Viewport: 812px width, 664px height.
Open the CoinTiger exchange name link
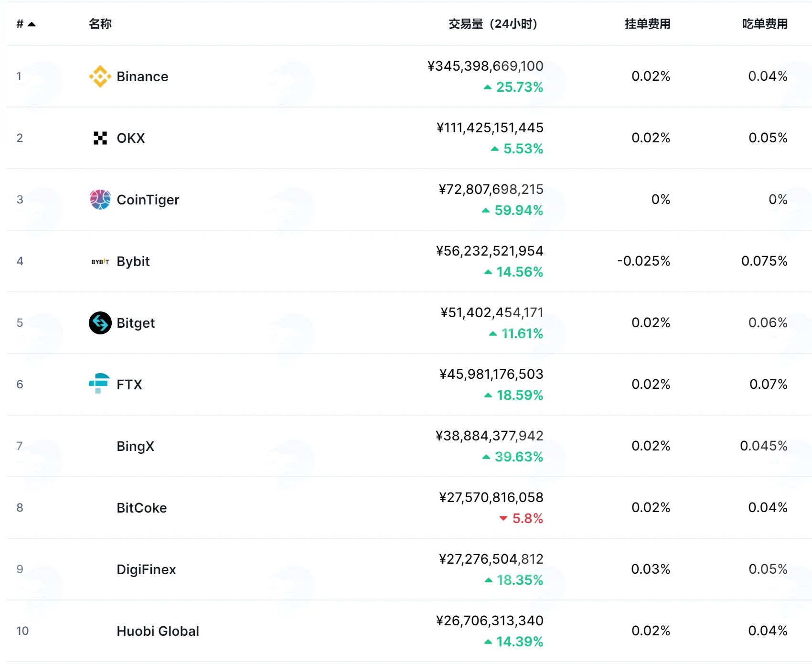148,200
